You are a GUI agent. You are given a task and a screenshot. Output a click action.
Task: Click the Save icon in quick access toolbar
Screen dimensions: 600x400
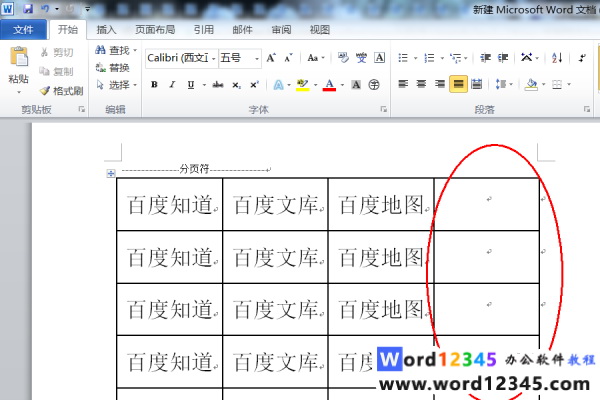pos(28,8)
